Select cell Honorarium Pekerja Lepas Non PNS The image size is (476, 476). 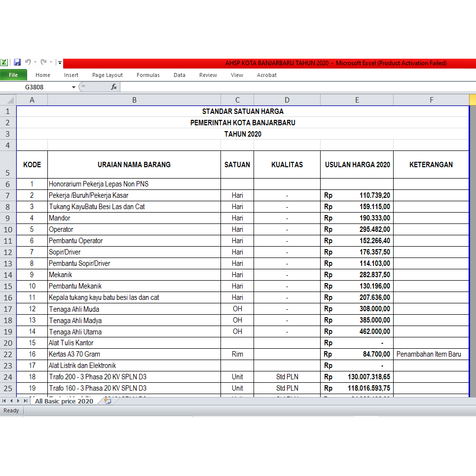tap(134, 184)
